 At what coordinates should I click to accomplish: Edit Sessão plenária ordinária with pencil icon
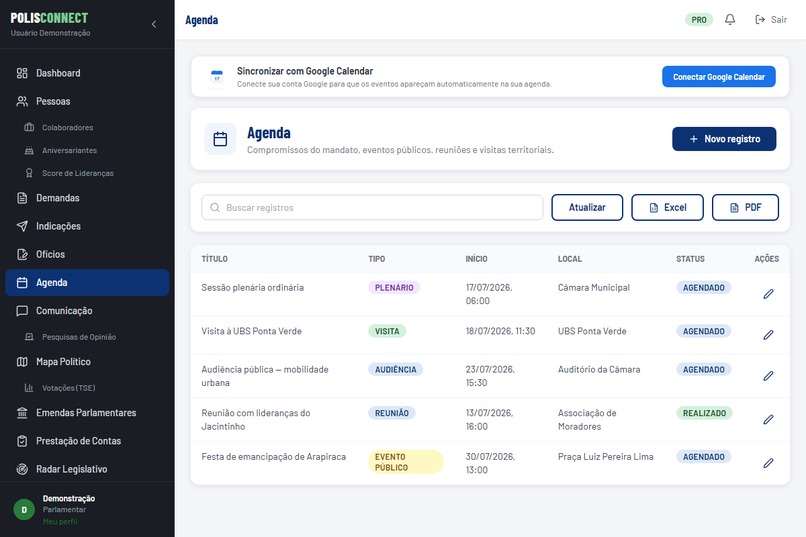(x=768, y=294)
